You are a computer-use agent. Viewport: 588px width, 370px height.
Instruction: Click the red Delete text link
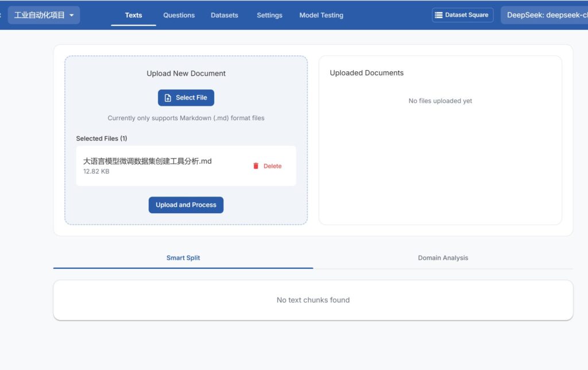click(x=272, y=166)
